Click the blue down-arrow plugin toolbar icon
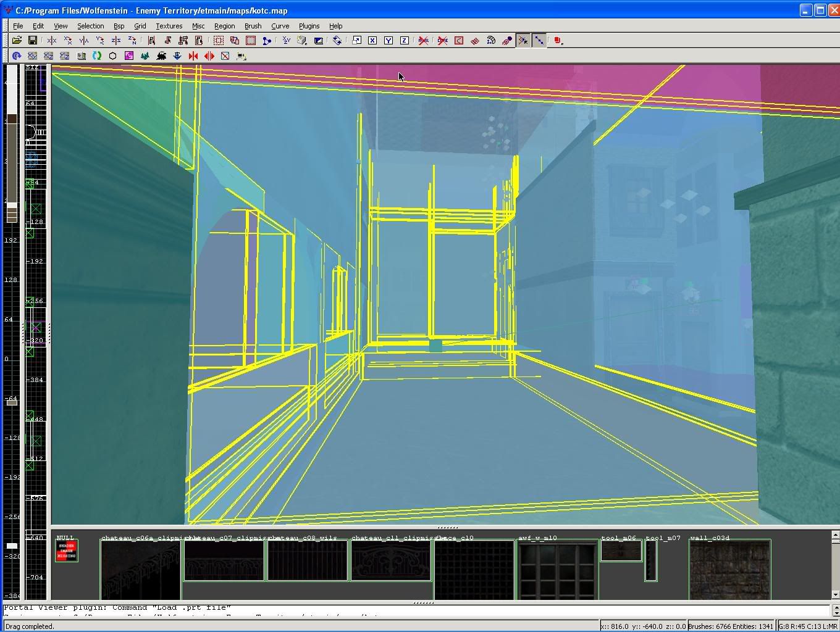840x632 pixels. [177, 56]
